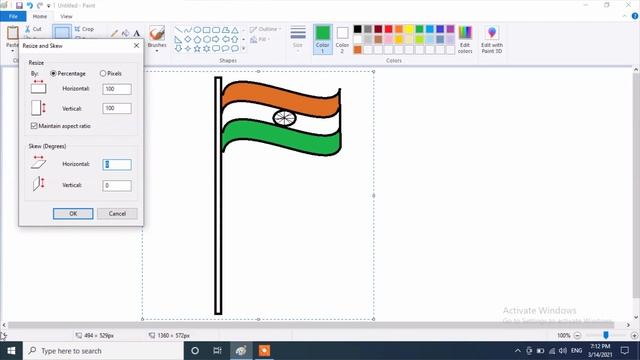Click Edit with Paint 3D
640x360 pixels.
pos(492,39)
